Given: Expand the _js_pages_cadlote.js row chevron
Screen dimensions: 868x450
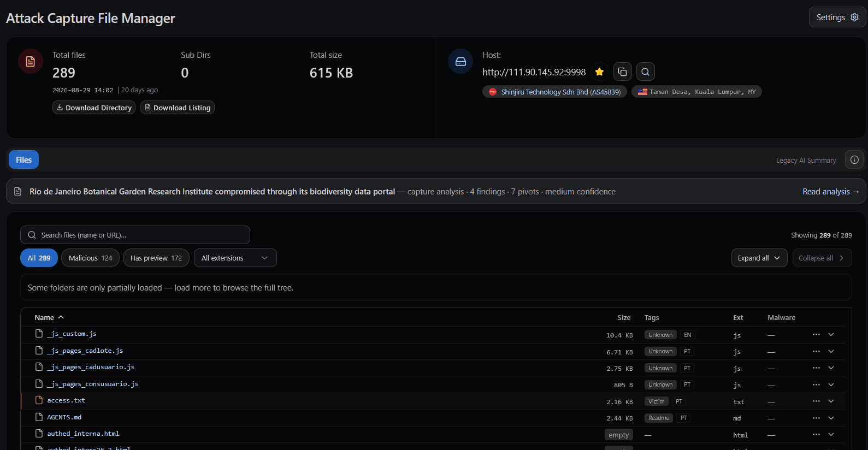Looking at the screenshot, I should coord(831,351).
